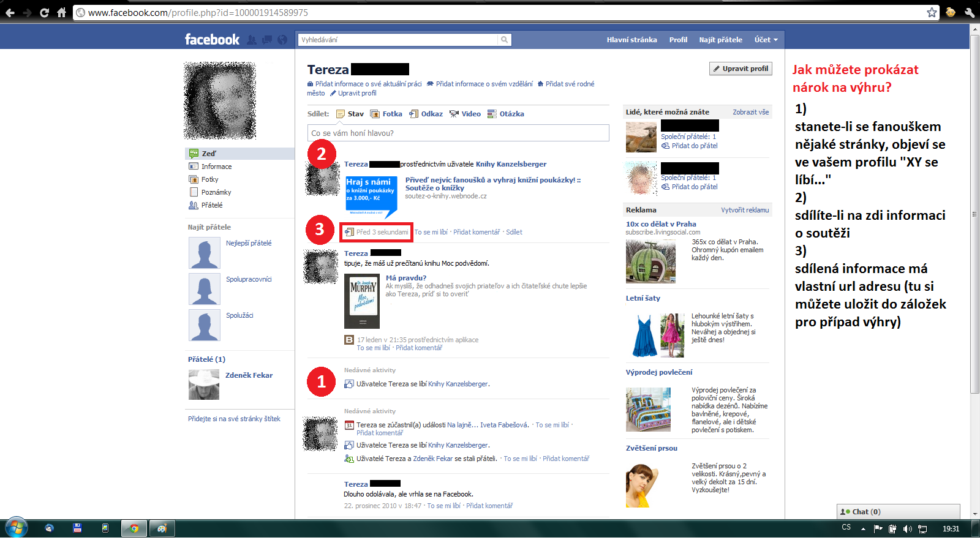This screenshot has height=551, width=980.
Task: Click Přidat své rodné město link
Action: point(450,89)
